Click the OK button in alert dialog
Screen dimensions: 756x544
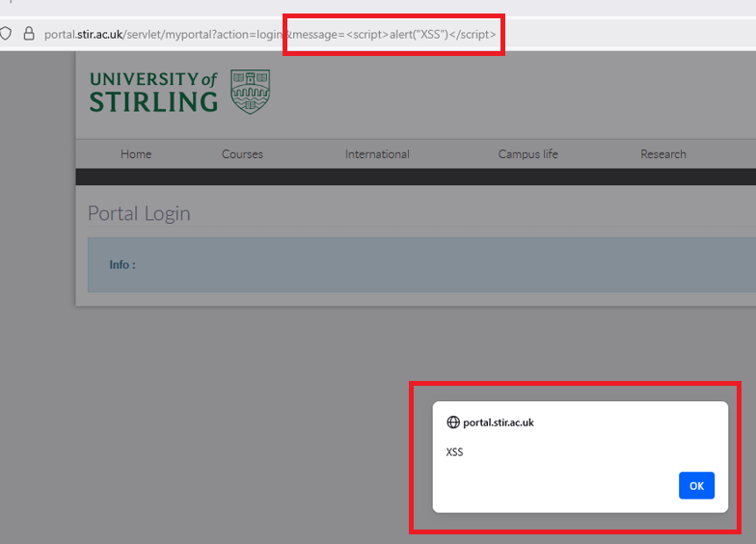coord(696,485)
